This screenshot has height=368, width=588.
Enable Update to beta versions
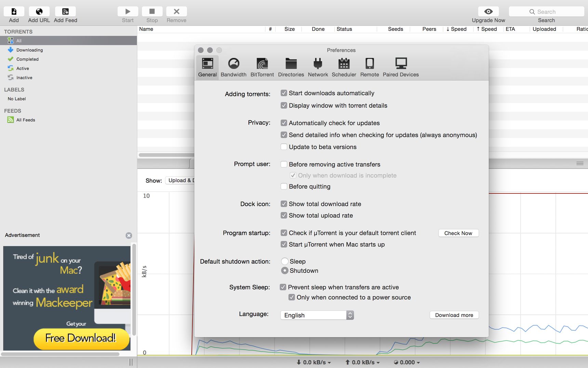tap(284, 147)
